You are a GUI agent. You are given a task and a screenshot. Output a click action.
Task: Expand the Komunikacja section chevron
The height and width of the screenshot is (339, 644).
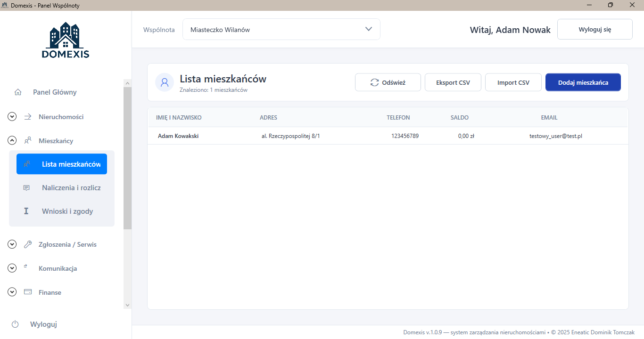[12, 268]
